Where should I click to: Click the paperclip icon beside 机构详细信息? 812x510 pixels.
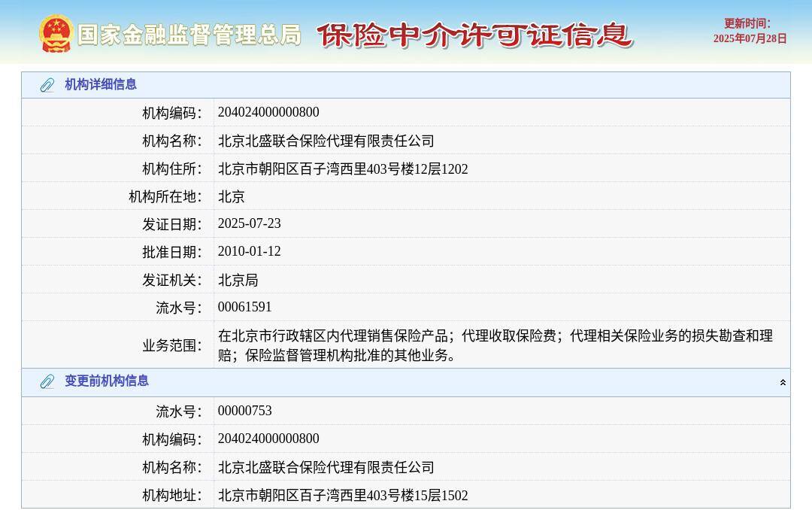point(47,85)
